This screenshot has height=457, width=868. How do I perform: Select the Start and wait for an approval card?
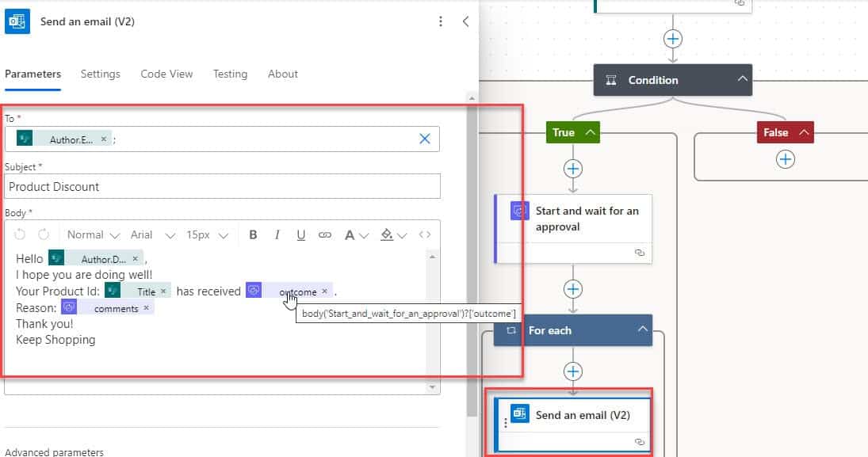573,228
